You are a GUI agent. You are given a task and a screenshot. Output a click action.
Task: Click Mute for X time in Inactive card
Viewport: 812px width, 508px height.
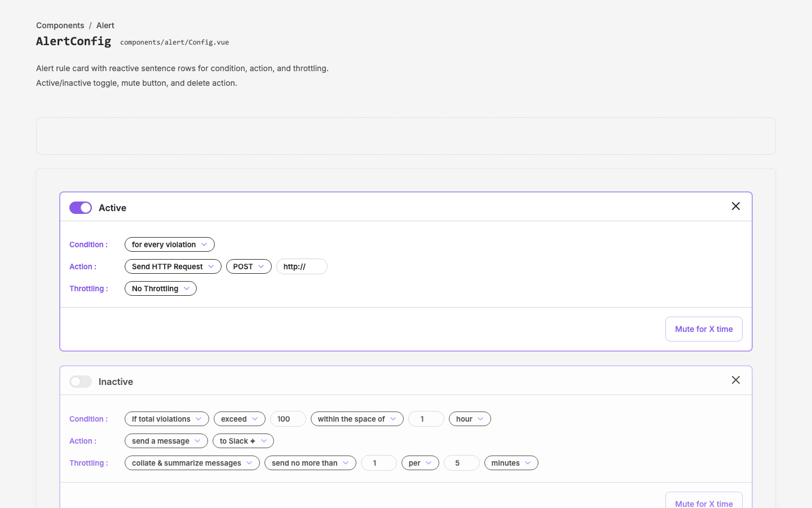[x=704, y=501]
